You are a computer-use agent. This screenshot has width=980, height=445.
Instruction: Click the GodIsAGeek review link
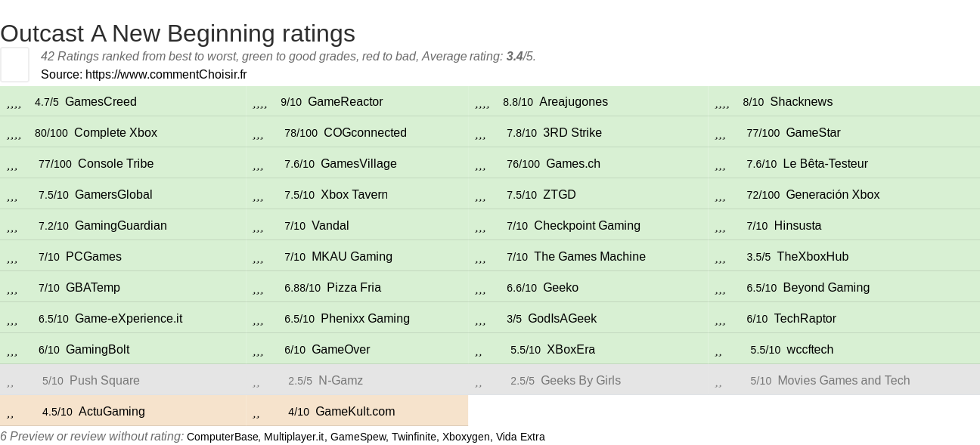click(x=562, y=319)
